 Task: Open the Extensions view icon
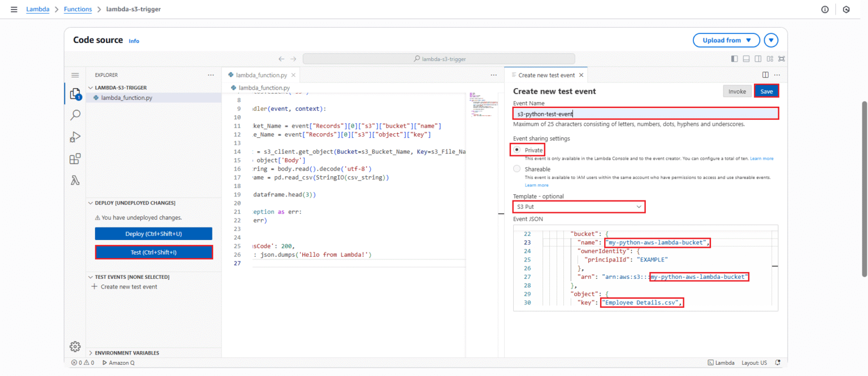(75, 159)
